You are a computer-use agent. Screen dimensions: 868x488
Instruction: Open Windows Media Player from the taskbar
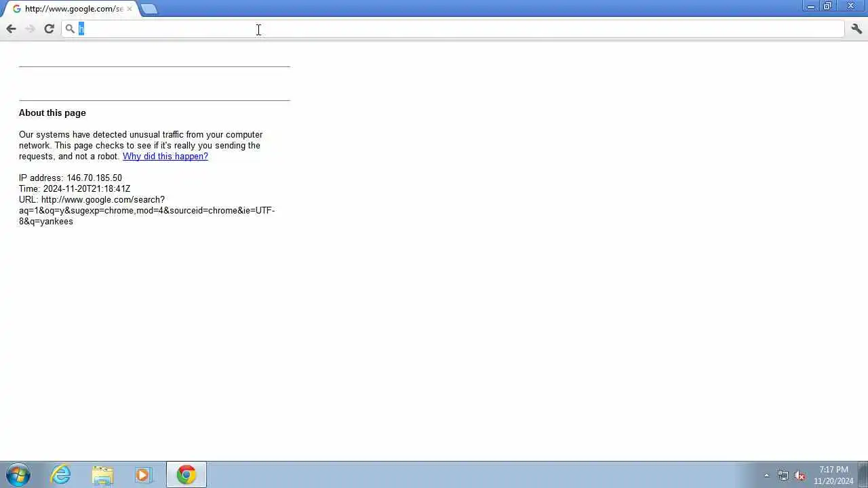coord(143,474)
